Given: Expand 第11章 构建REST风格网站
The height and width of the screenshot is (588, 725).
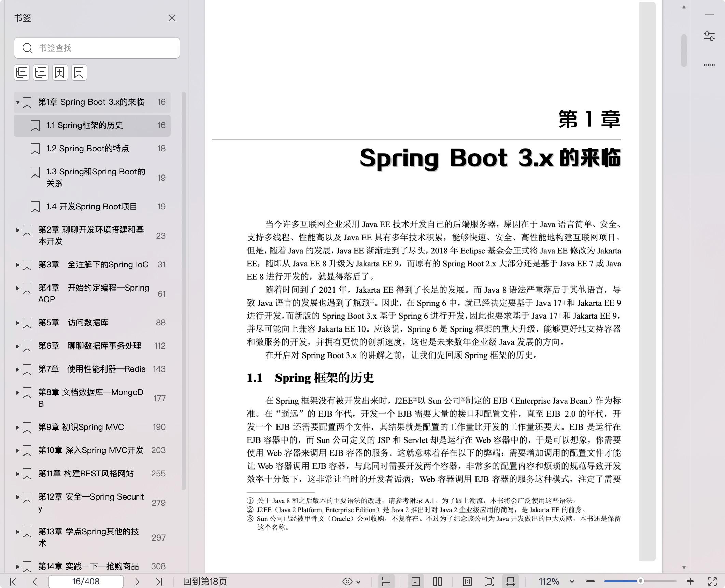Looking at the screenshot, I should point(18,474).
